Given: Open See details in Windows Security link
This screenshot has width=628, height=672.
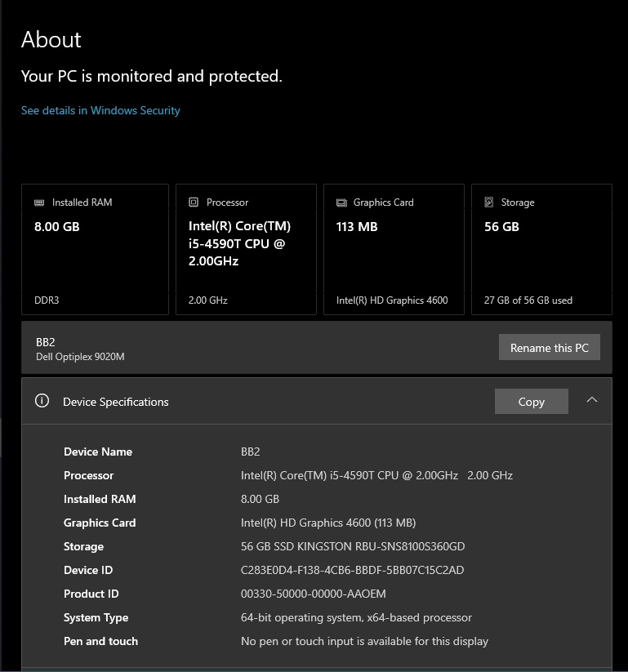Looking at the screenshot, I should point(100,110).
